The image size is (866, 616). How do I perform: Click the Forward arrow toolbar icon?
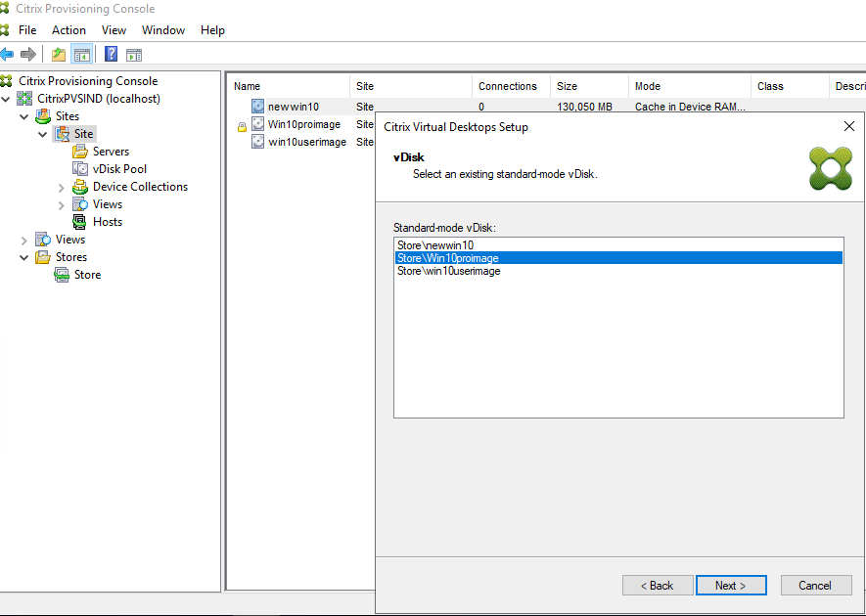click(x=28, y=54)
